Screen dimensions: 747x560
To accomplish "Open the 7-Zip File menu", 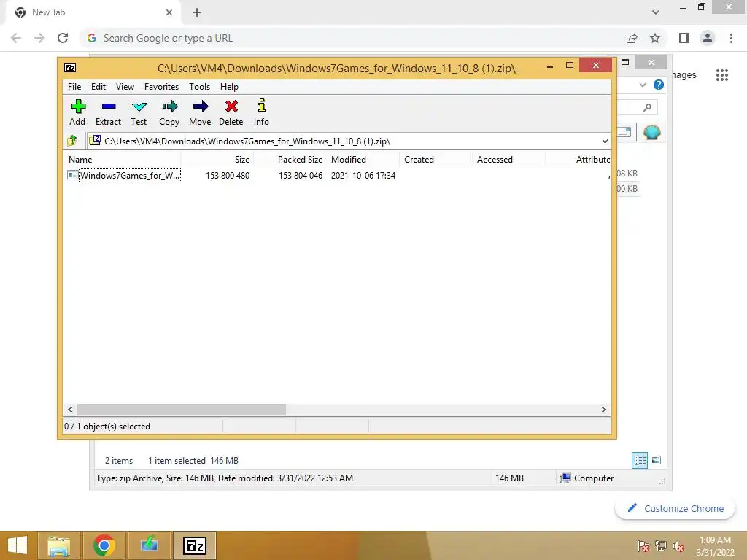I will (74, 87).
